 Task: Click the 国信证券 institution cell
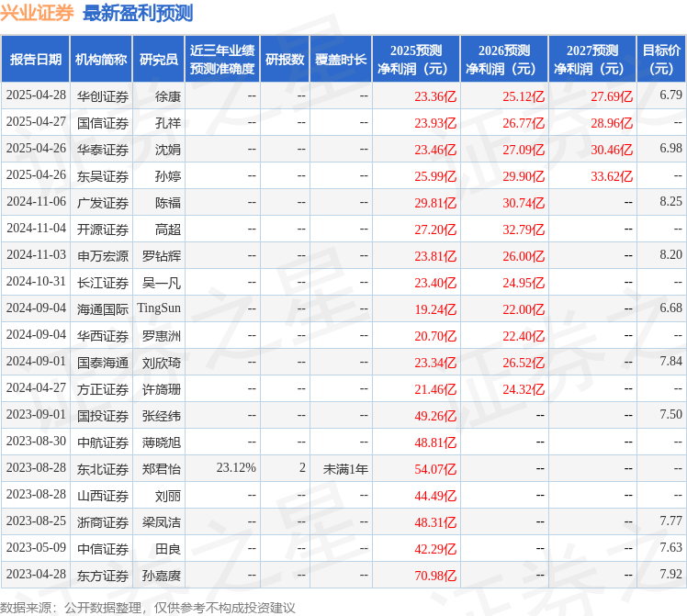click(x=103, y=123)
